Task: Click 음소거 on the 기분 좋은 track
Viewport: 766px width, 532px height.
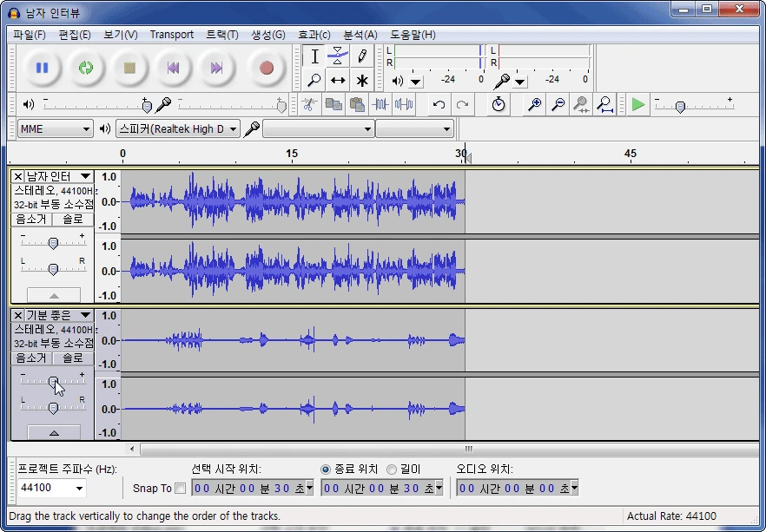Action: point(31,358)
